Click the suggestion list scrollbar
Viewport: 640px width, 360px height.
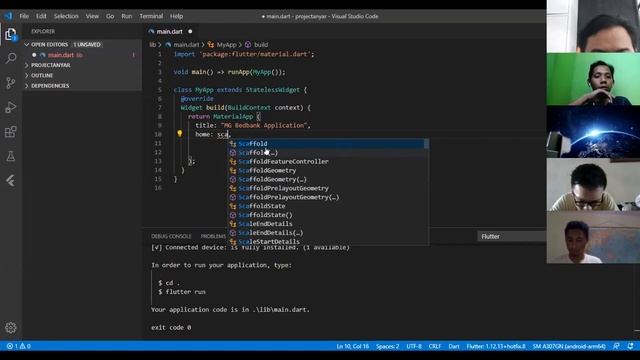tap(427, 144)
